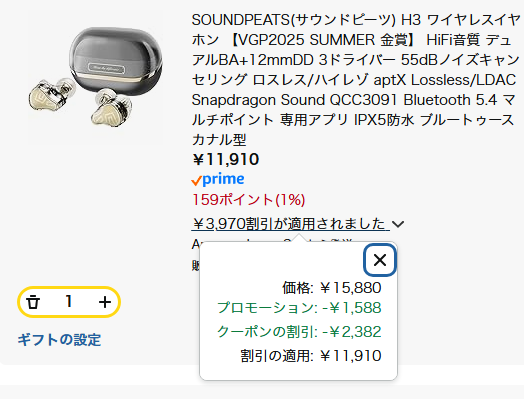This screenshot has height=399, width=524.
Task: Click the red 159ポイント(1%) text
Action: tap(249, 200)
